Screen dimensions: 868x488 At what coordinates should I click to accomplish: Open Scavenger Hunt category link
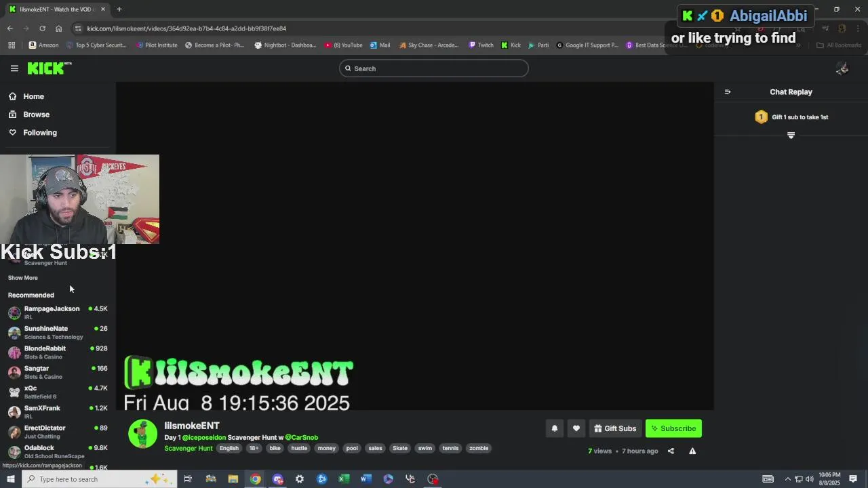(x=189, y=448)
